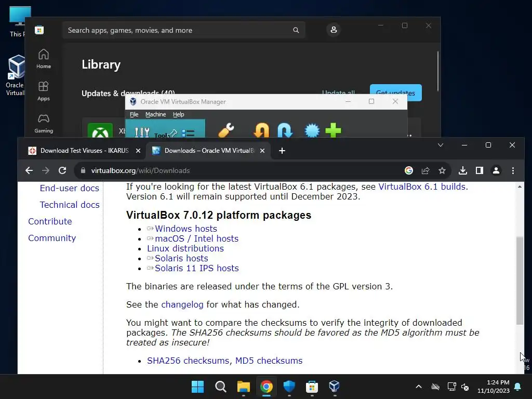Click the browser page vertical scrollbar thumb

point(520,281)
